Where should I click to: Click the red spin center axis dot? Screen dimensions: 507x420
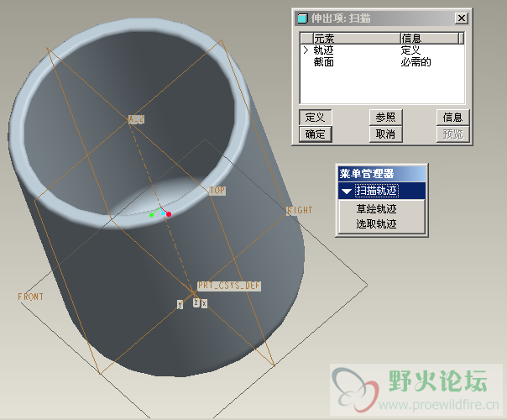point(169,214)
